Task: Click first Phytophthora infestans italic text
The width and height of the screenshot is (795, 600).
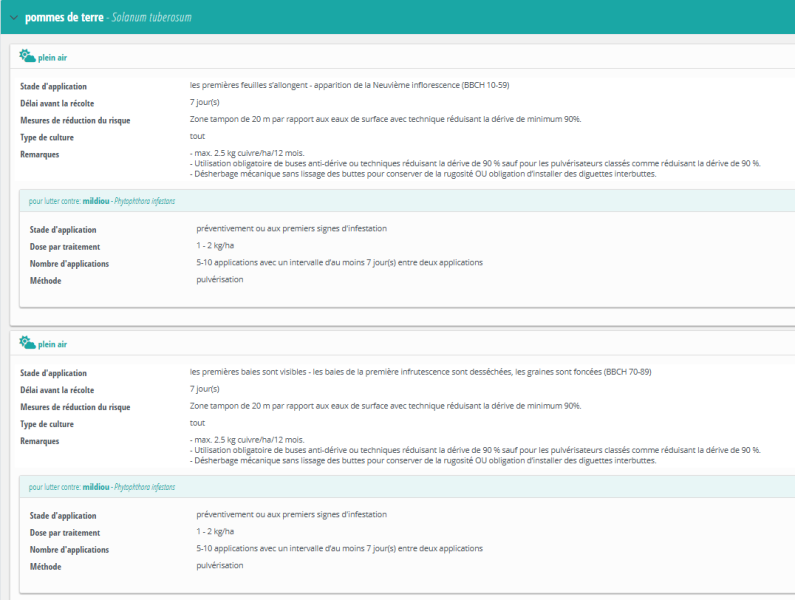Action: tap(144, 201)
